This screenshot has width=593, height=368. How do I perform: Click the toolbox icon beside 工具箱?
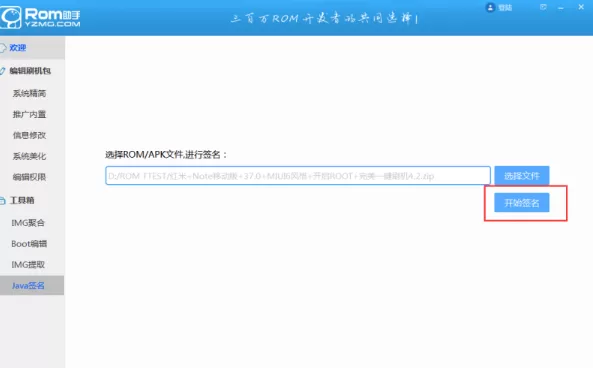tap(3, 200)
